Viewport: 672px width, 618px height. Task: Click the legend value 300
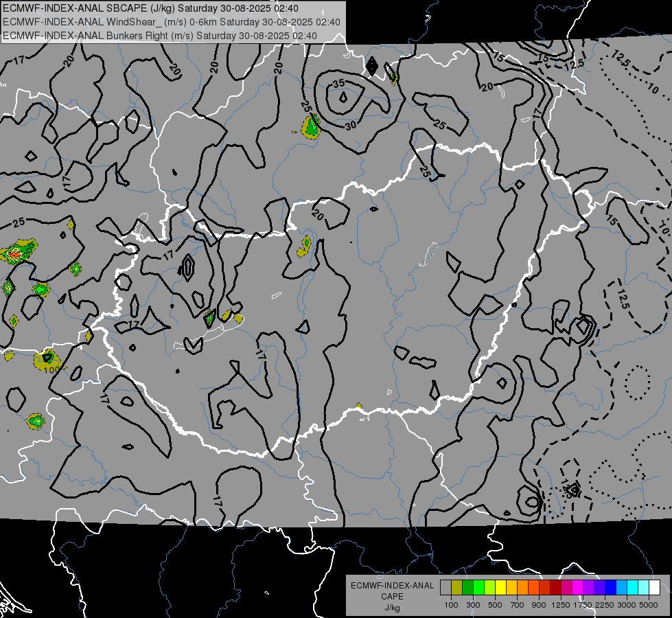[x=473, y=605]
